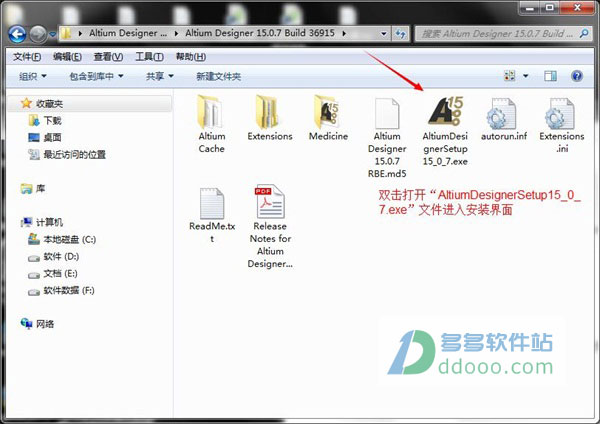Viewport: 600px width, 424px height.
Task: Click the Back navigation arrow
Action: [17, 34]
